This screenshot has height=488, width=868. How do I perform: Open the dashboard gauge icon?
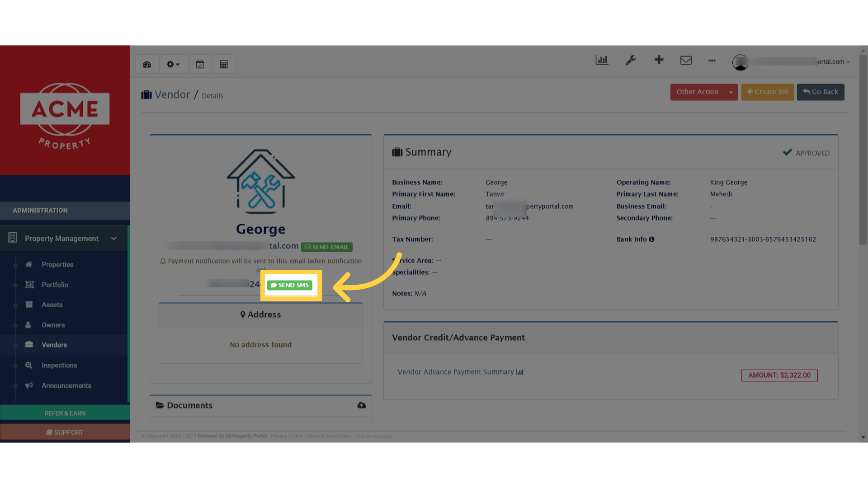pos(147,64)
